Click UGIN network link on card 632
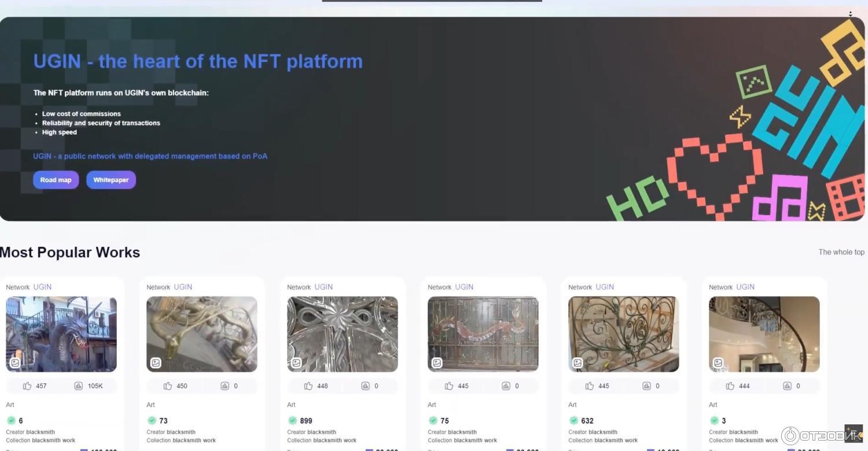The width and height of the screenshot is (868, 451). (x=605, y=287)
